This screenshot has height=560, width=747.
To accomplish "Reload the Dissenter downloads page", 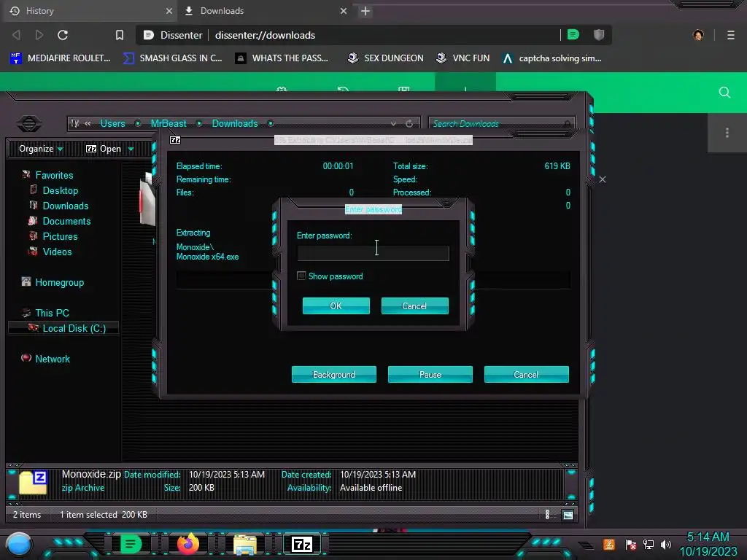I will (x=63, y=35).
